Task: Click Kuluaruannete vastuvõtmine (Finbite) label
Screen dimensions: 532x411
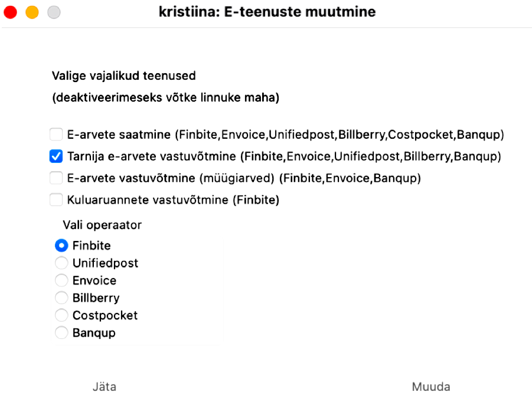Action: coord(173,200)
